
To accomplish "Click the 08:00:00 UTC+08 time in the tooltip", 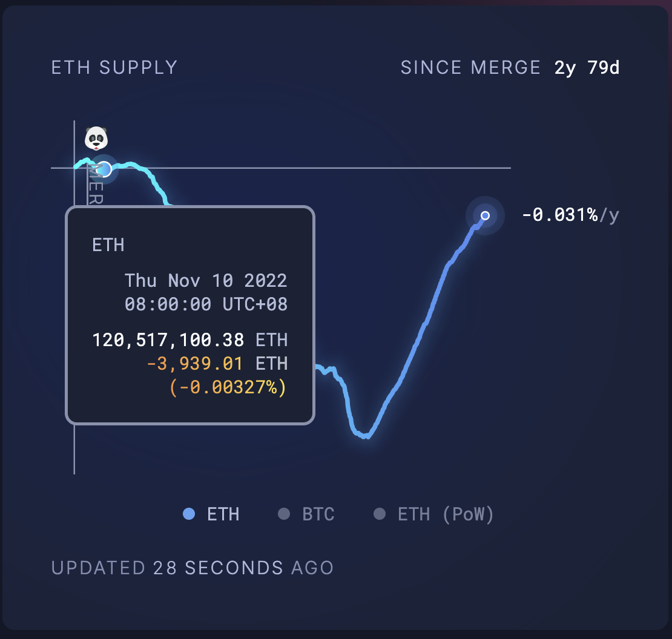I will click(206, 304).
